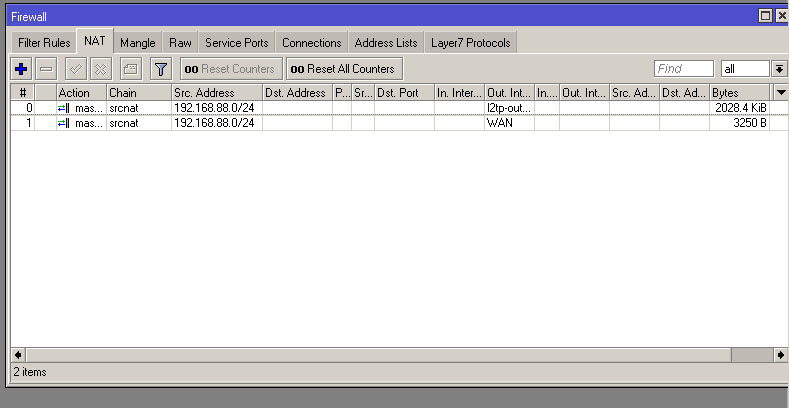Expand the filter dropdown arrow button

click(x=779, y=69)
